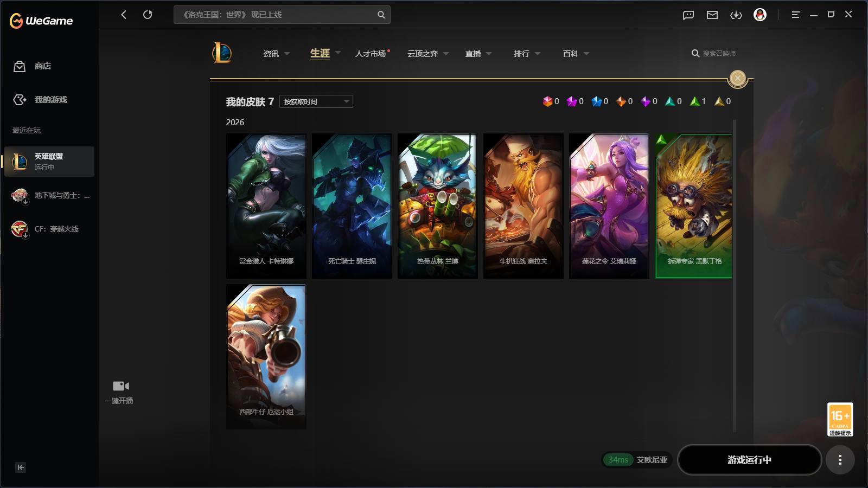Image resolution: width=868 pixels, height=488 pixels.
Task: Close the skins panel with the gold X
Action: (737, 78)
